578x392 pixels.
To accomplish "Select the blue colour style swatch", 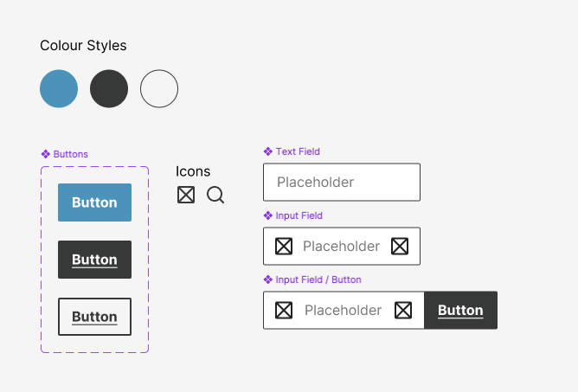I will (59, 88).
